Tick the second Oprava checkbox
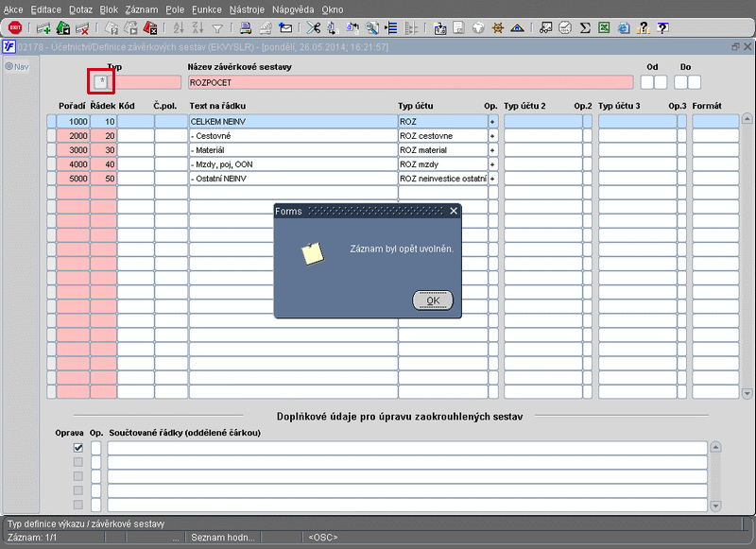Viewport: 756px width, 549px height. click(x=78, y=462)
